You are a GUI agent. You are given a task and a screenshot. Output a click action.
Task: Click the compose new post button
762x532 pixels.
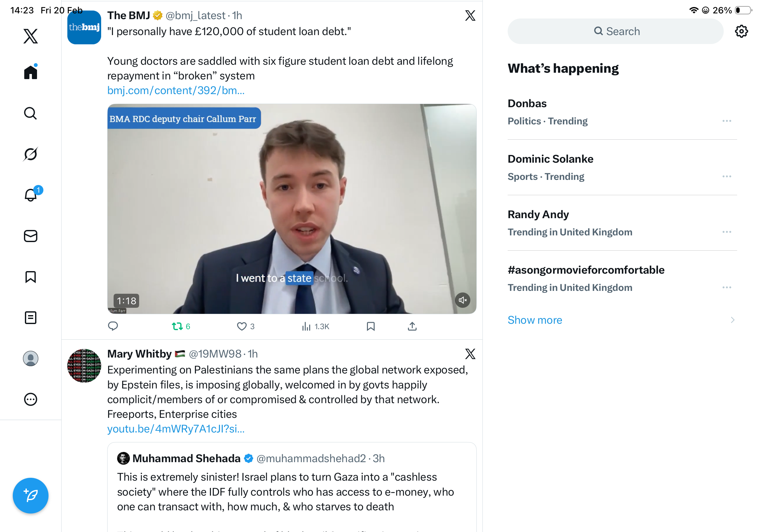[x=31, y=496]
